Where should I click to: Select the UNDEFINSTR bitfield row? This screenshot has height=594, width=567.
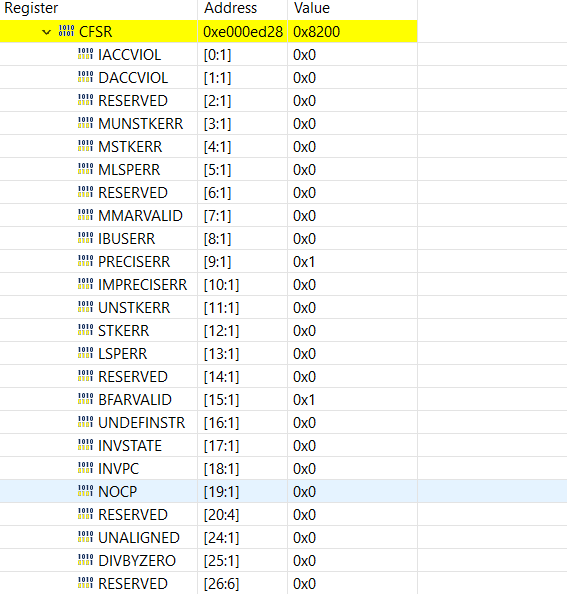pos(209,422)
